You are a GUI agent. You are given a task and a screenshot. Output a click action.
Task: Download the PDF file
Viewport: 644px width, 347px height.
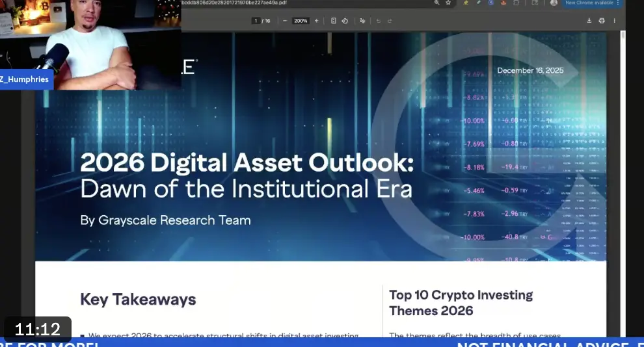589,21
